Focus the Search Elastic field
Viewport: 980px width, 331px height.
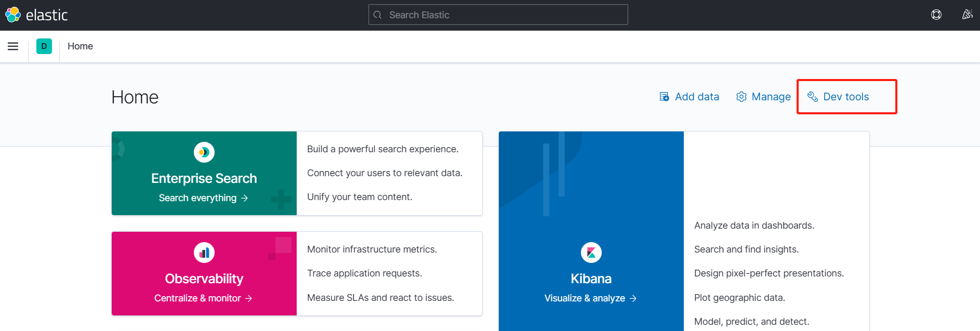(498, 15)
